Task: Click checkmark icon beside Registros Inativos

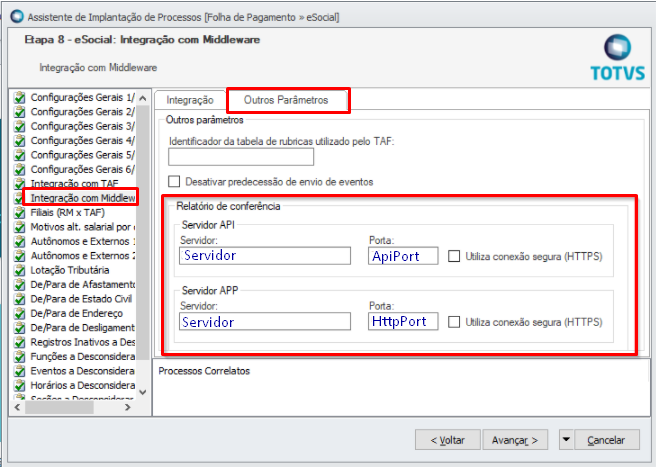Action: [x=19, y=342]
